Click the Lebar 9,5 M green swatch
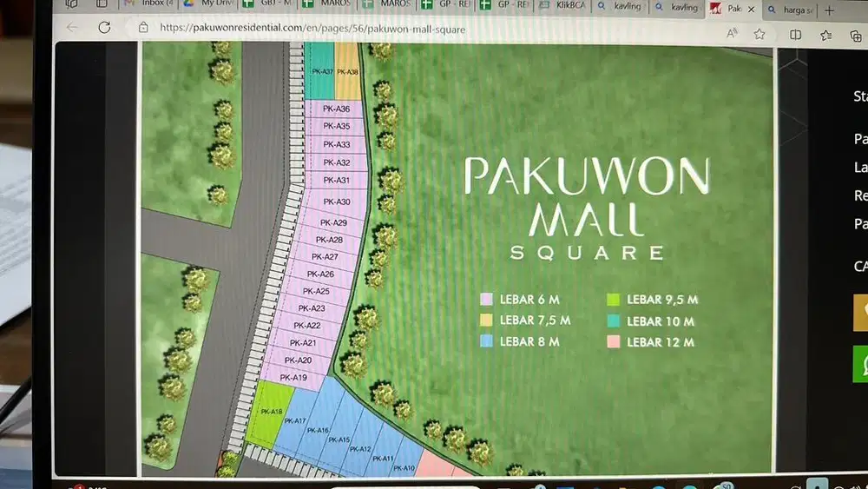This screenshot has width=868, height=489. tap(613, 300)
